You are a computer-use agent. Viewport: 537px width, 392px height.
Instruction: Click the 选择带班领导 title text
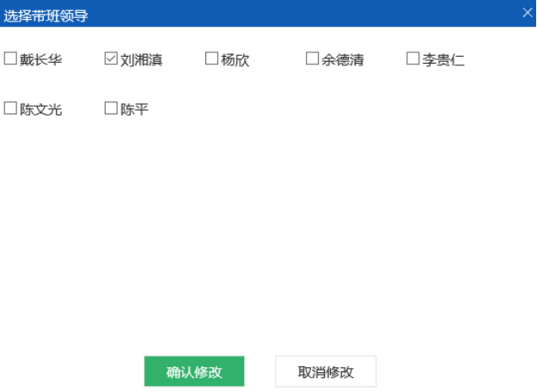[x=46, y=15]
